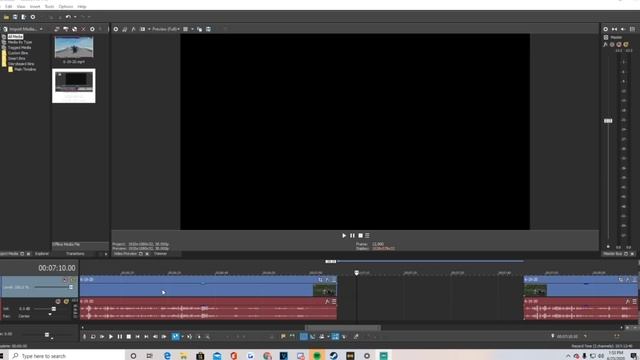Click copy snapshot to clipboard icon
The width and height of the screenshot is (640, 360).
coord(199,29)
